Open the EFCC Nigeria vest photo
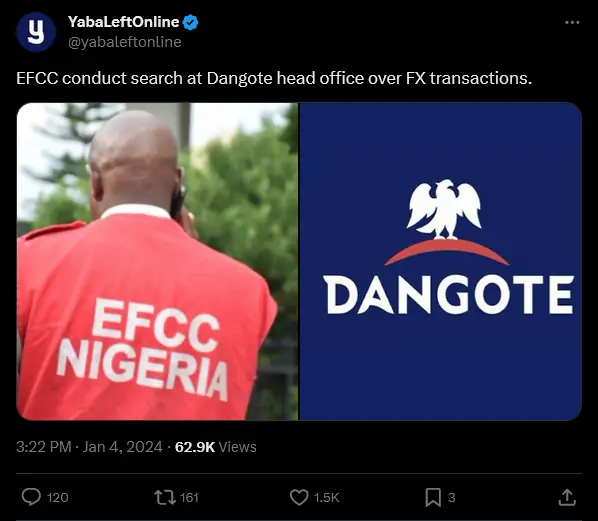 157,262
